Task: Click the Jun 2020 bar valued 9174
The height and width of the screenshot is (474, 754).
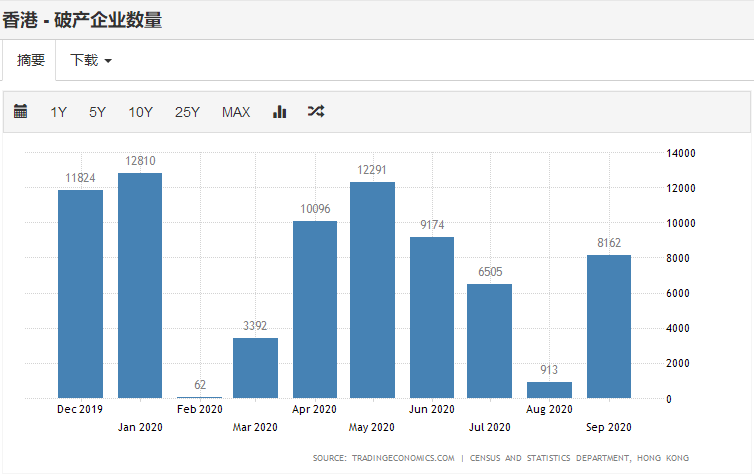Action: [x=432, y=317]
